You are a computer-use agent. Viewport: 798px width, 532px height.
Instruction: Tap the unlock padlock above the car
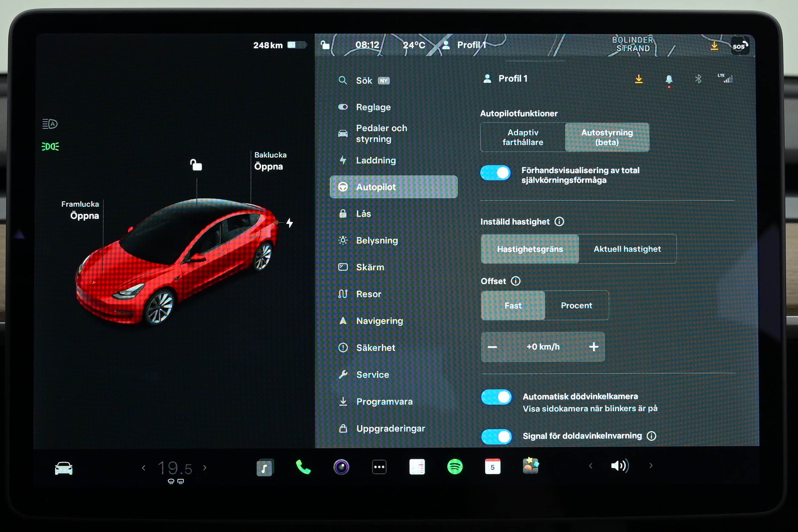tap(196, 165)
